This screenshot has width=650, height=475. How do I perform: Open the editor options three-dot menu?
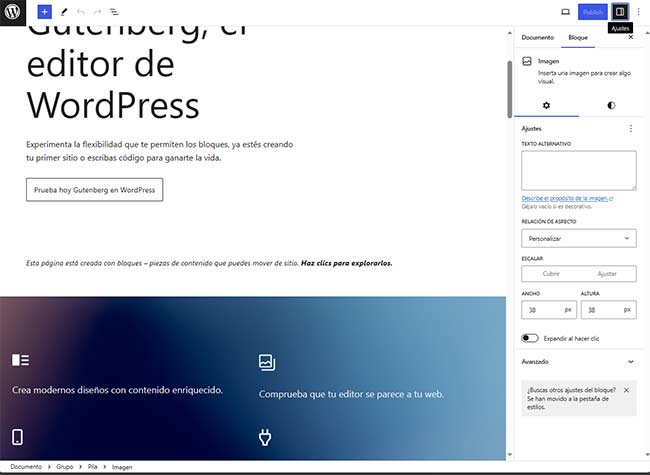pos(638,12)
